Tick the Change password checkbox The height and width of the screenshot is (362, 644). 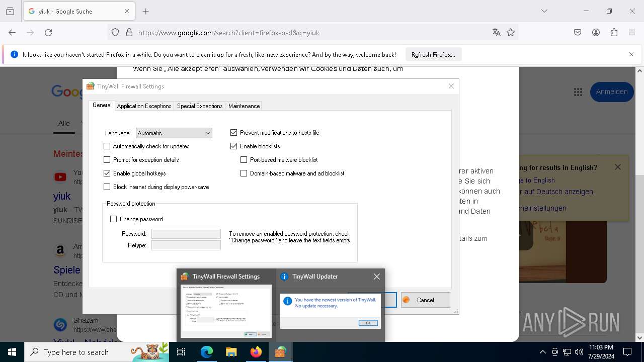coord(113,219)
